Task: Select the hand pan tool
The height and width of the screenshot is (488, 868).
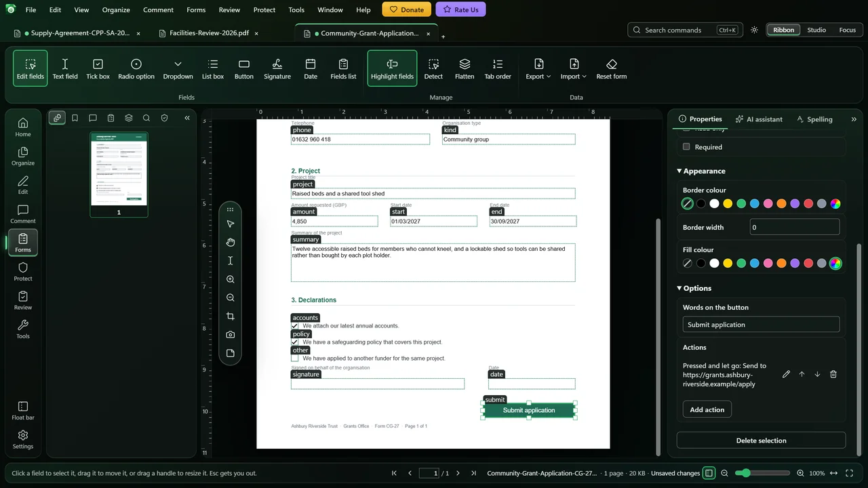Action: tap(231, 243)
